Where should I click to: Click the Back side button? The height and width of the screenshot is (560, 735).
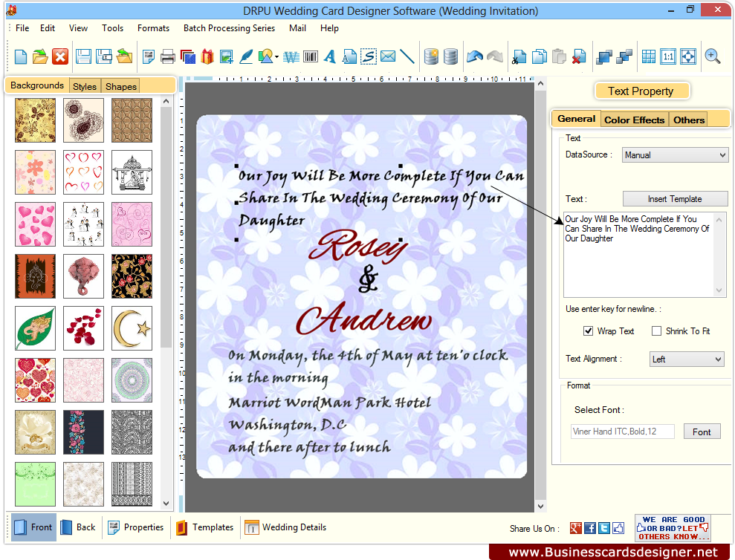78,527
